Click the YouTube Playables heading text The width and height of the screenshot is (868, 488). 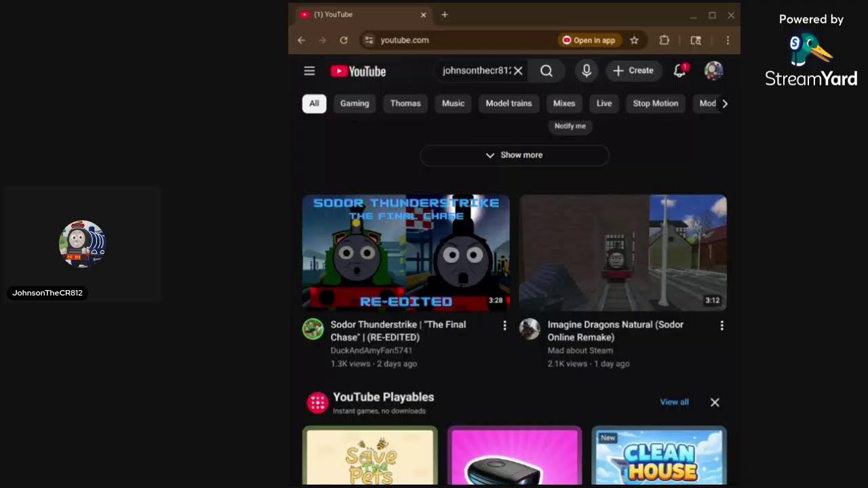(383, 397)
